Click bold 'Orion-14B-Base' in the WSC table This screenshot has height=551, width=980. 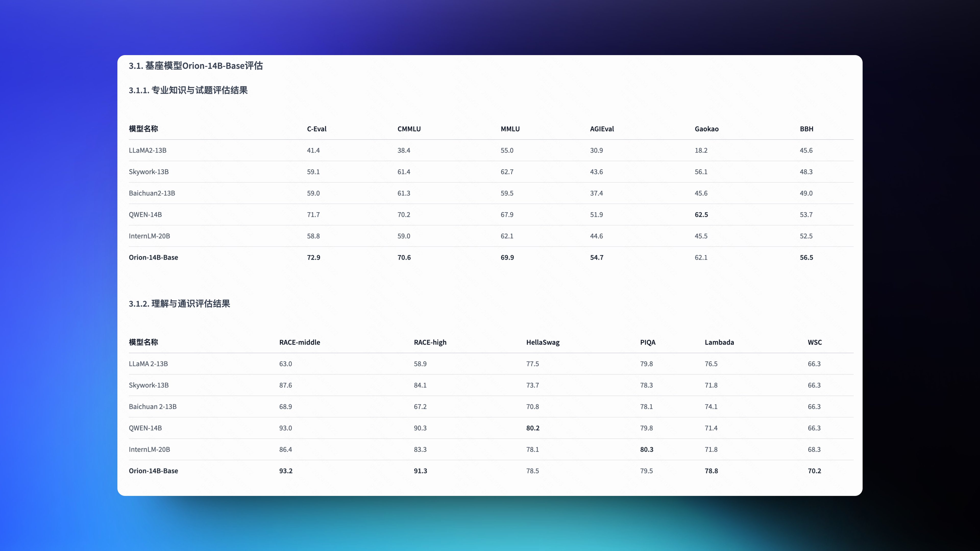click(153, 471)
